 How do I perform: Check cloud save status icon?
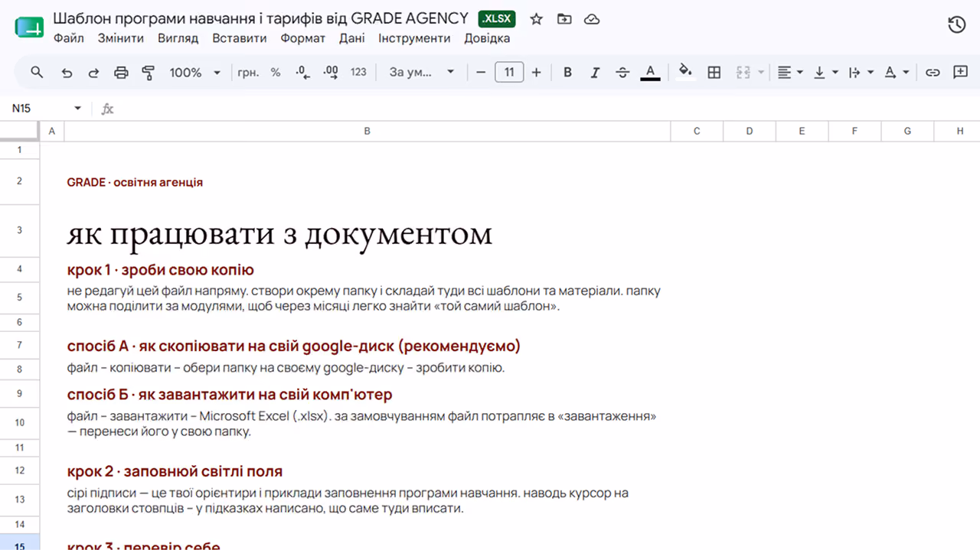click(x=592, y=19)
